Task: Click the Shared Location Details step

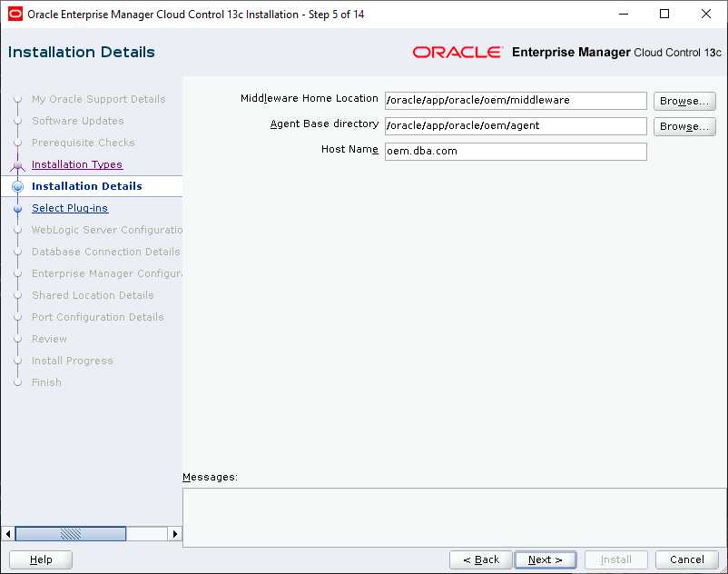Action: click(93, 295)
